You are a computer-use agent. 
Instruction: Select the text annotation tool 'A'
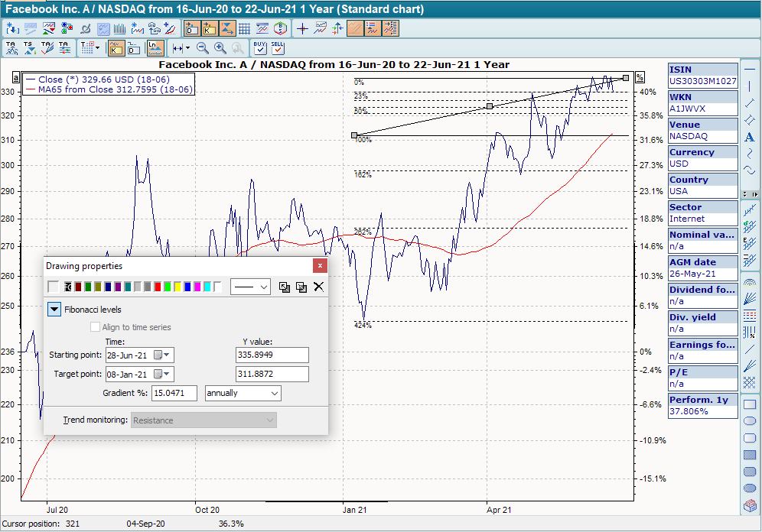tap(750, 137)
